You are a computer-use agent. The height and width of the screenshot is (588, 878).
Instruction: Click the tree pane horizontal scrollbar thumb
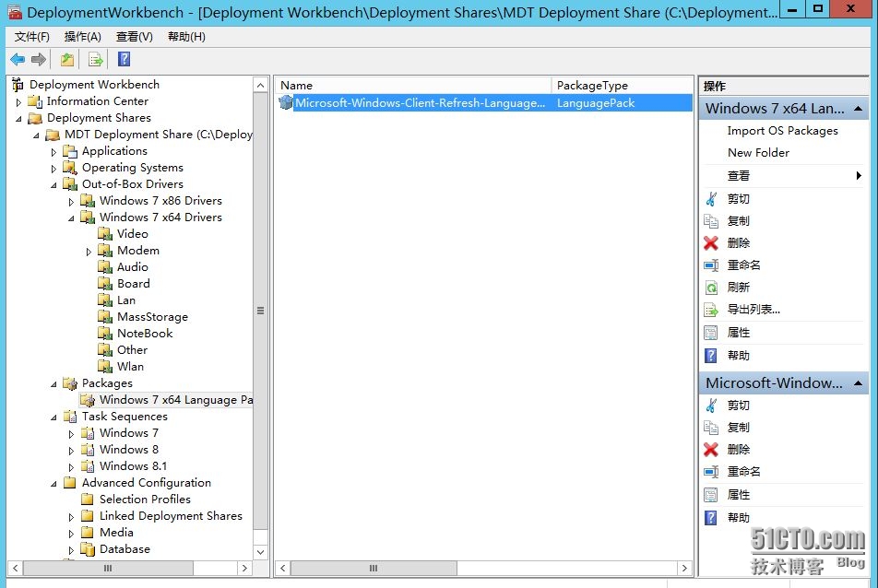pyautogui.click(x=108, y=569)
